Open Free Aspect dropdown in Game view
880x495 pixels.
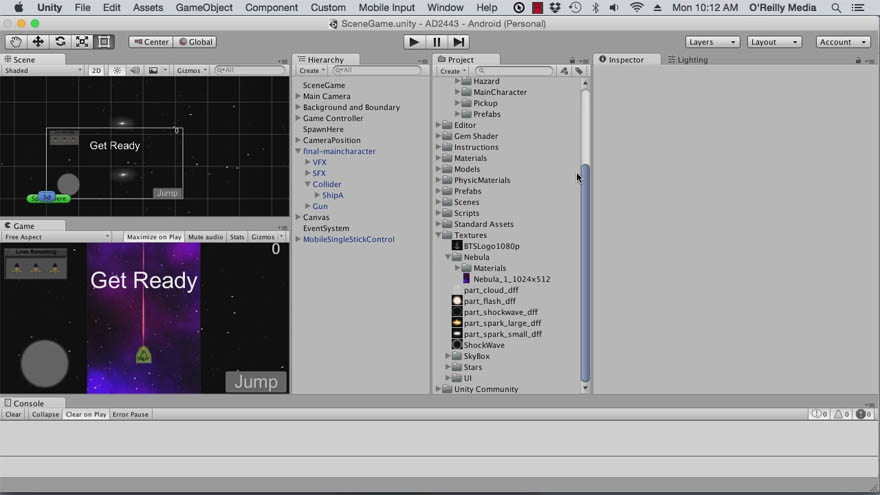click(56, 237)
